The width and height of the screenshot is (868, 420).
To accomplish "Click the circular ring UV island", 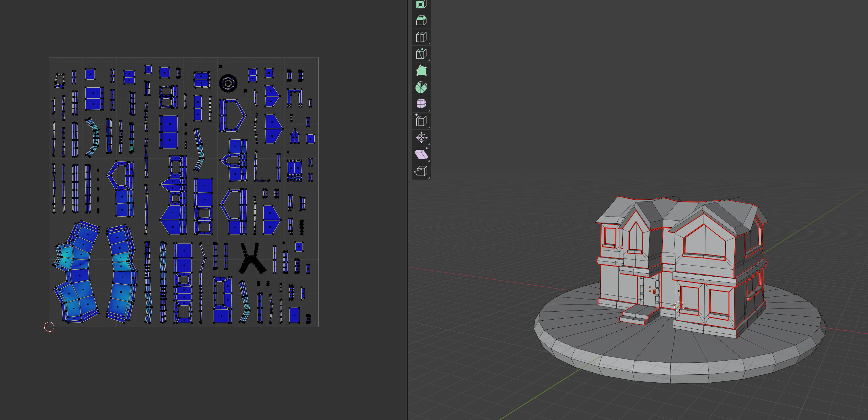I will 228,83.
